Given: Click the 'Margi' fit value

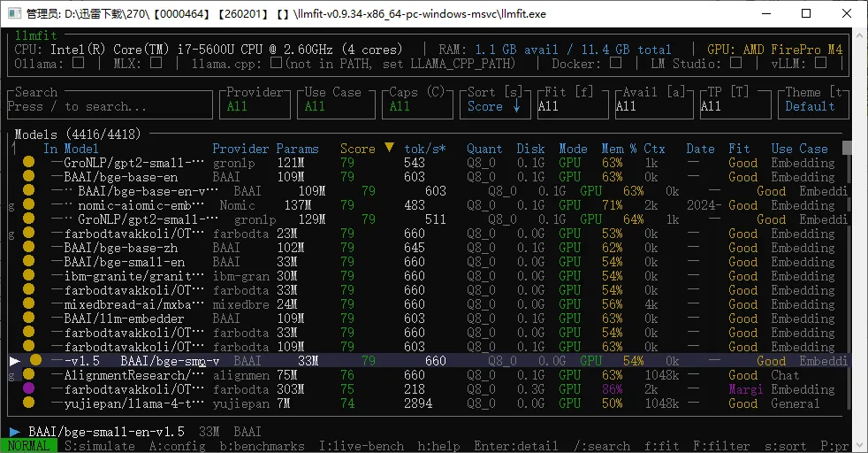Looking at the screenshot, I should pos(746,389).
